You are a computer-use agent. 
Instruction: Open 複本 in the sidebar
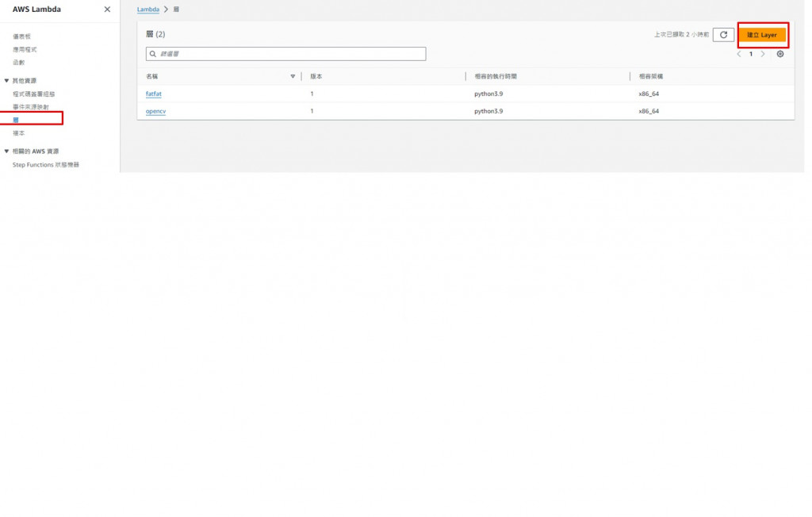point(19,133)
